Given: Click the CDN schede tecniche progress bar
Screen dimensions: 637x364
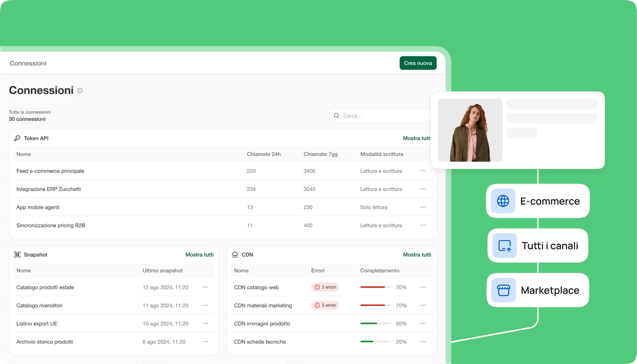Looking at the screenshot, I should (375, 342).
